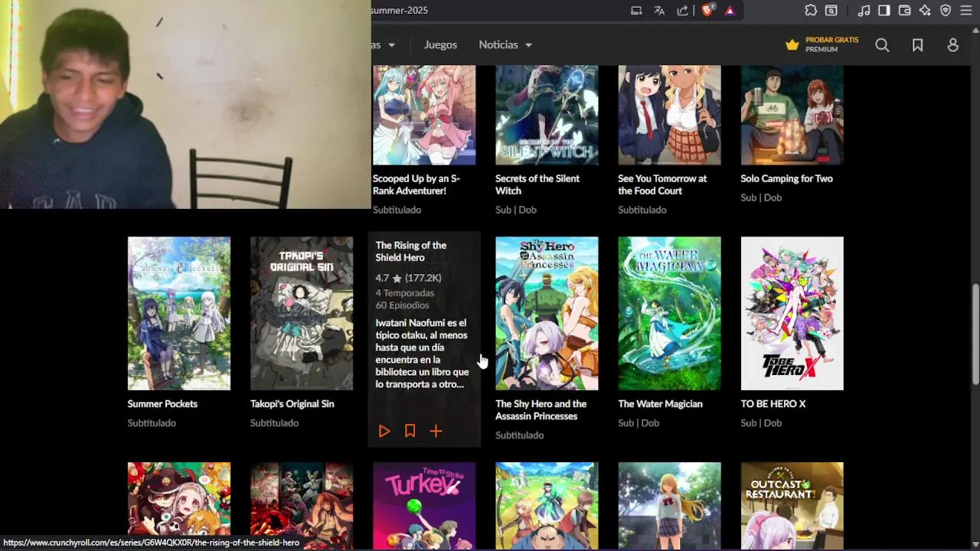Viewport: 980px width, 551px height.
Task: Click the '4.7 (177.2K)' rating text
Action: [408, 278]
